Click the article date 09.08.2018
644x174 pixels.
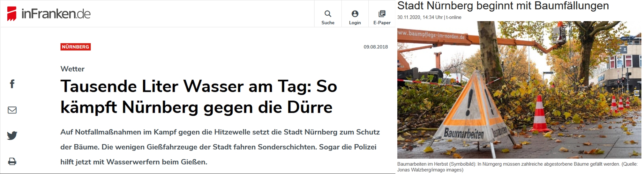pos(376,47)
